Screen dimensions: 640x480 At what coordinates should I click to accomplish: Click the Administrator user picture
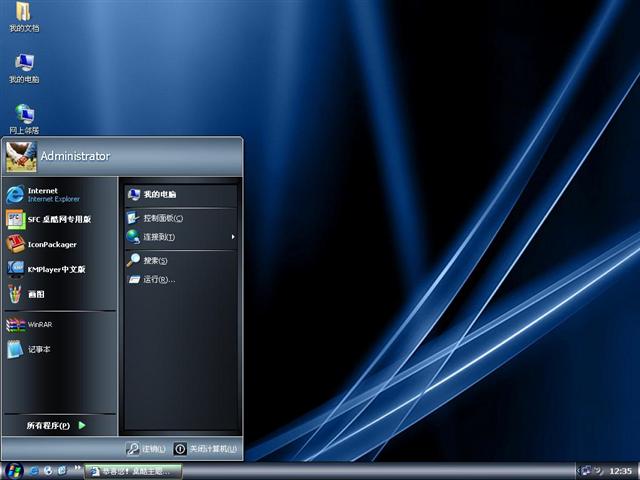tap(20, 155)
